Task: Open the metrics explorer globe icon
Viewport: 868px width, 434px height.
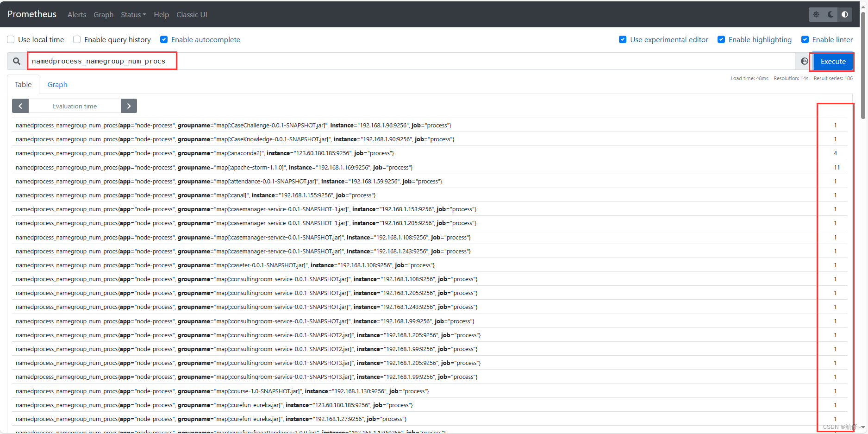Action: [805, 61]
